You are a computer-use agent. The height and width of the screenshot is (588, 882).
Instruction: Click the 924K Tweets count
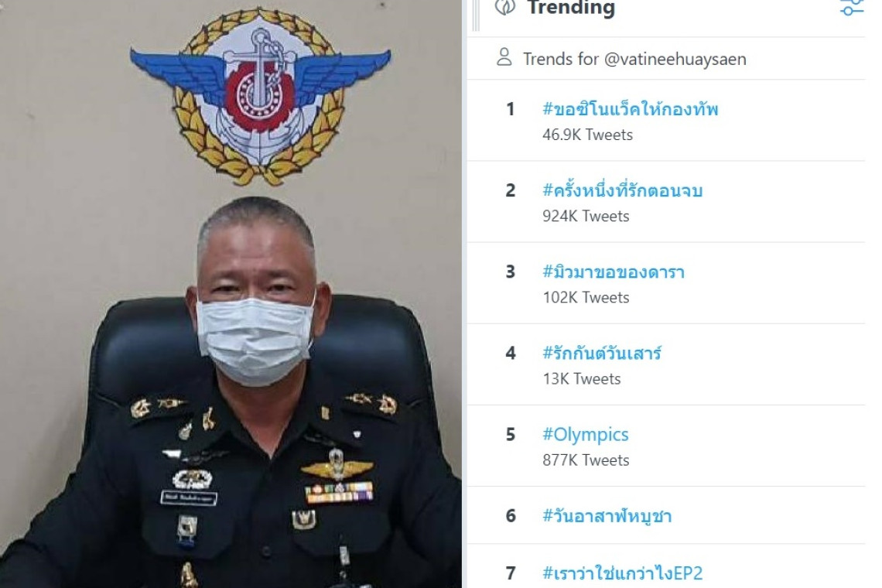(x=586, y=216)
